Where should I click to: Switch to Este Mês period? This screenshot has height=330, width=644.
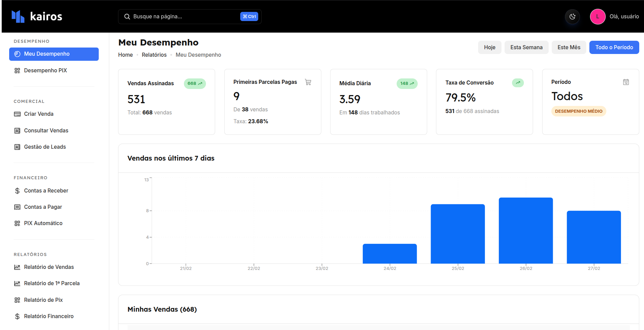569,48
